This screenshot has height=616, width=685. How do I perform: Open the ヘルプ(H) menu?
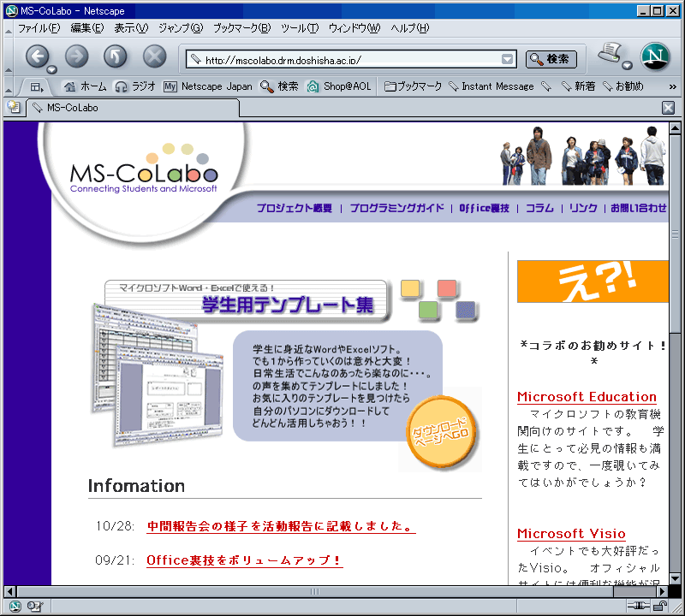point(410,28)
